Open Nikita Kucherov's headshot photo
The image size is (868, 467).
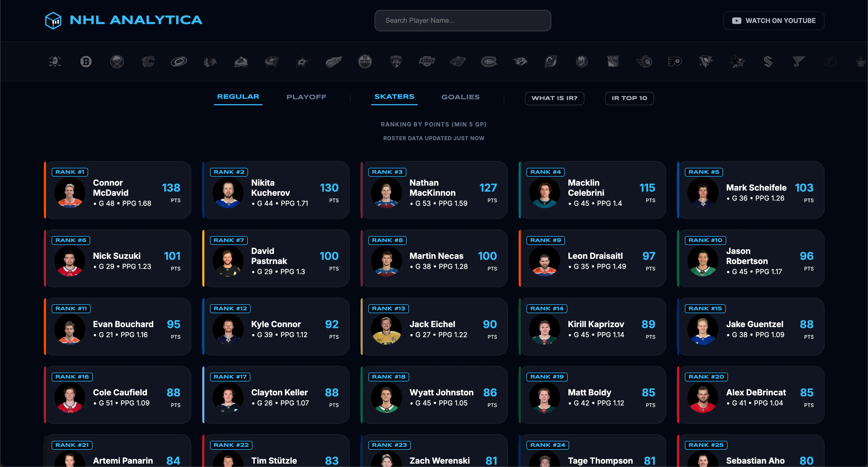[x=228, y=193]
